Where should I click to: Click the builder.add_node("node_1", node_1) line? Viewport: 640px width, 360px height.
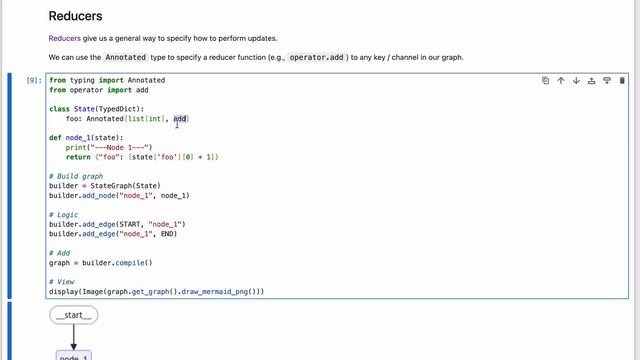[119, 196]
